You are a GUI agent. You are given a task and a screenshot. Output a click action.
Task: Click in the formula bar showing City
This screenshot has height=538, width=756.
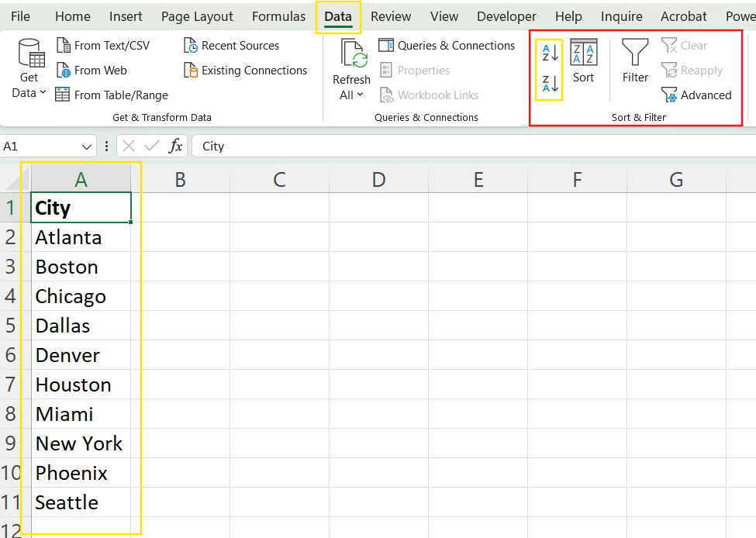pyautogui.click(x=474, y=146)
